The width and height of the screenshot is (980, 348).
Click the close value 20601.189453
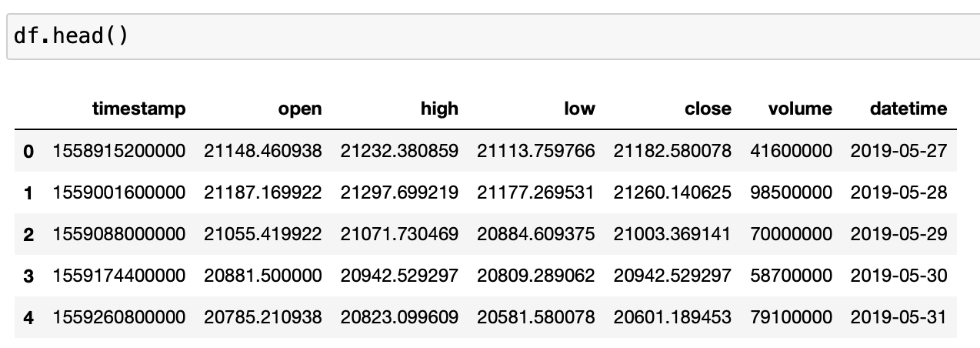(672, 317)
